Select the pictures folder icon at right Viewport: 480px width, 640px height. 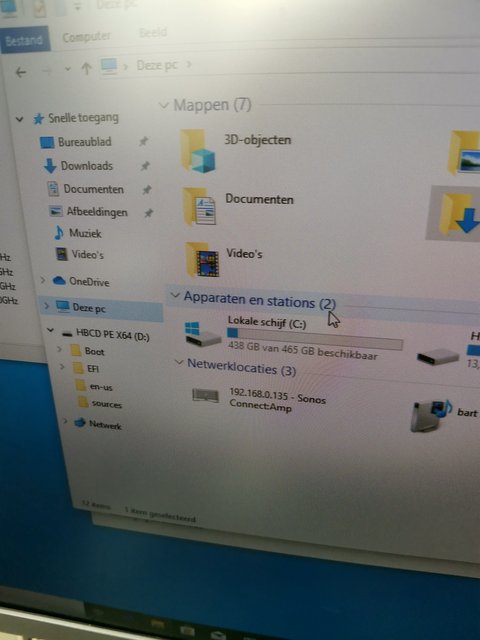coord(464,152)
